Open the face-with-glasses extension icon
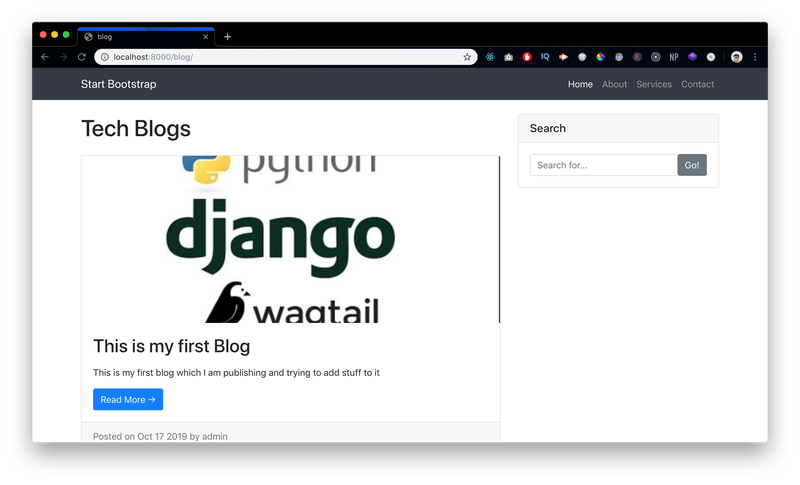Viewport: 800px width, 485px height. pyautogui.click(x=619, y=57)
